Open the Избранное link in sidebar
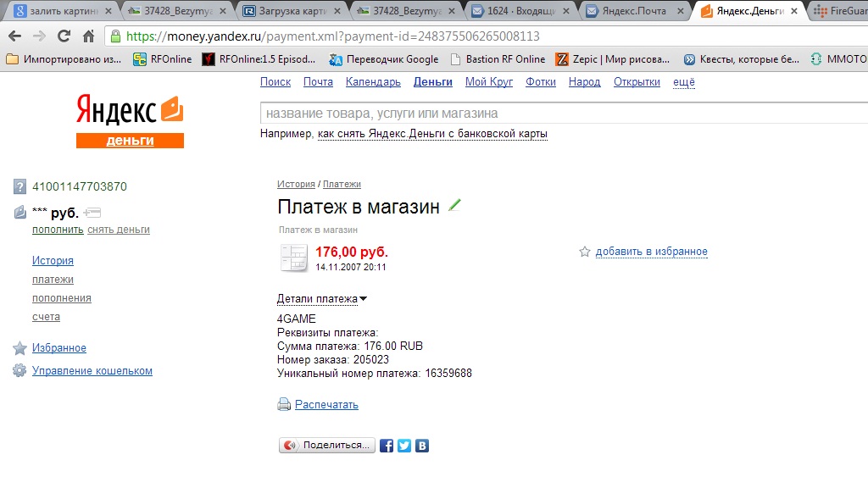868x488 pixels. 59,348
